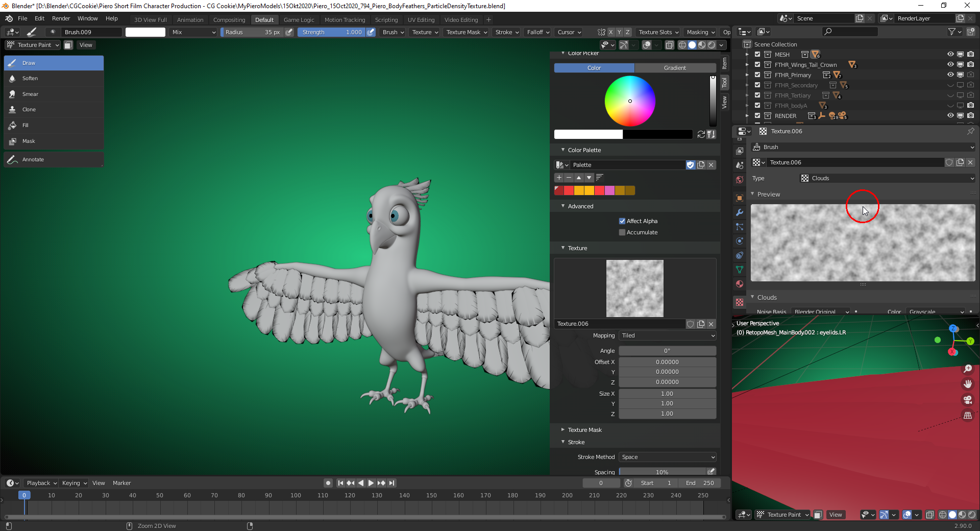
Task: Remove palette color with minus button
Action: coord(569,178)
